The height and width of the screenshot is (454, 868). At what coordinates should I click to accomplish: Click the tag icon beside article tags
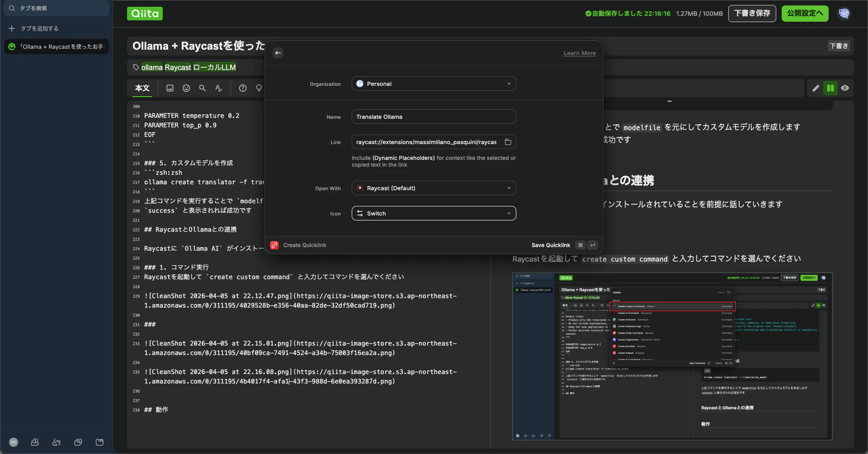click(136, 67)
